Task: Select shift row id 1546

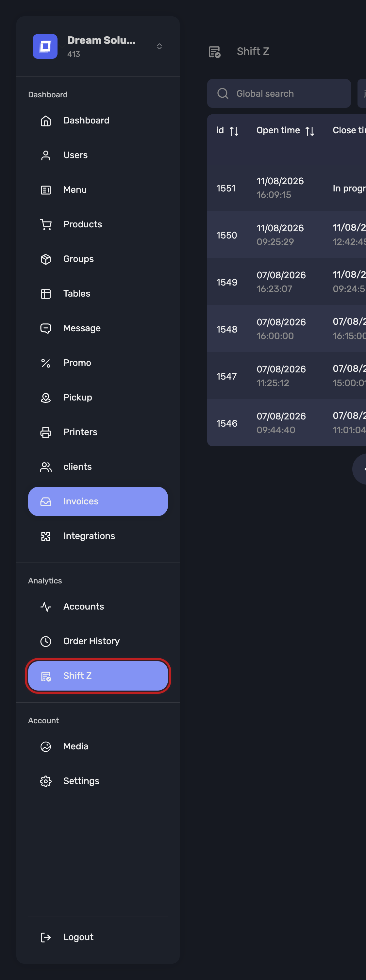Action: 227,423
